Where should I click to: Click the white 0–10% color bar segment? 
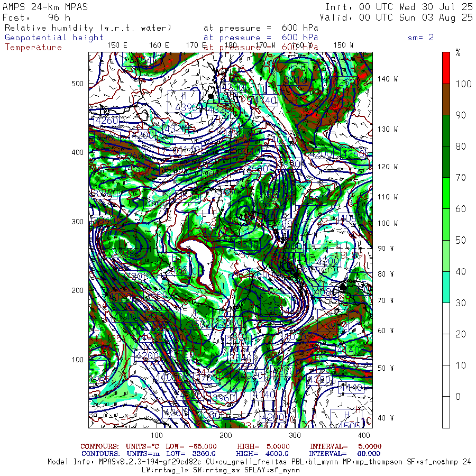point(446,381)
